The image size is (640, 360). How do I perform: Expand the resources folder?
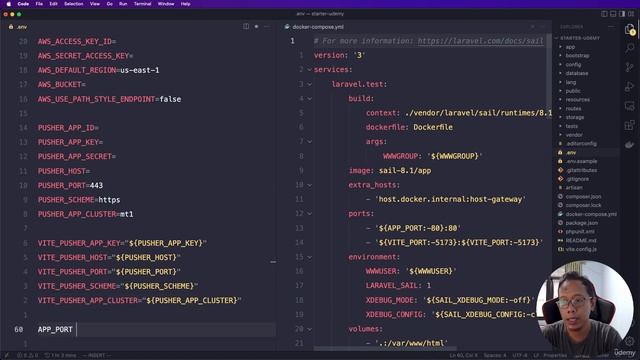point(578,100)
